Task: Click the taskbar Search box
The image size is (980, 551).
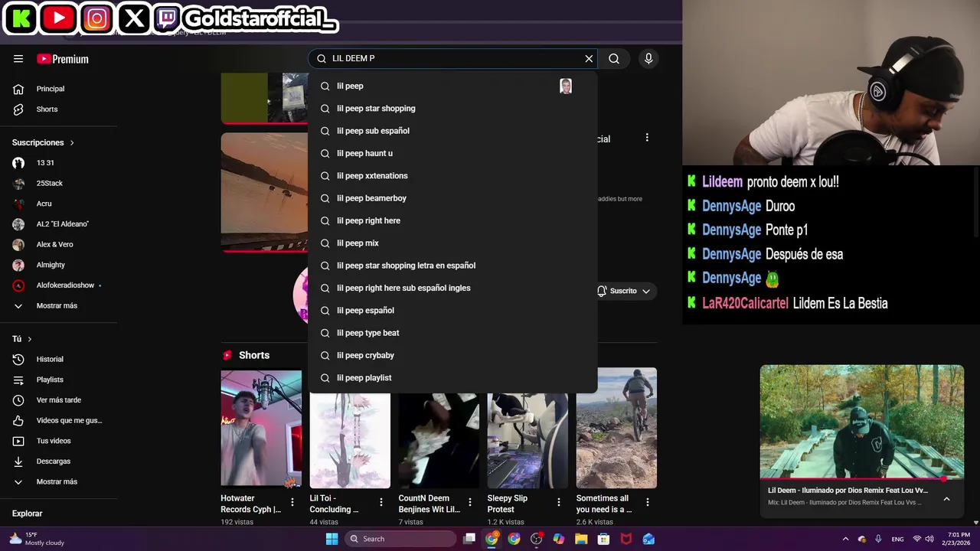Action: click(399, 539)
